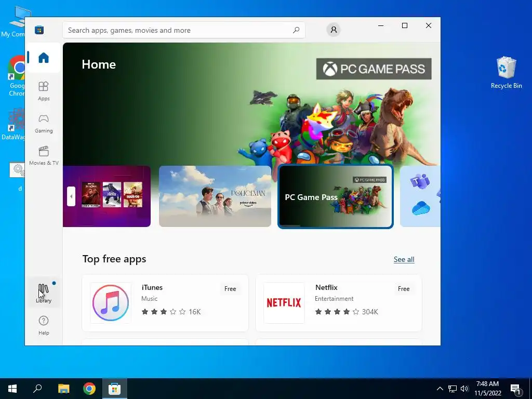Open the Netflix app logo

pos(284,303)
